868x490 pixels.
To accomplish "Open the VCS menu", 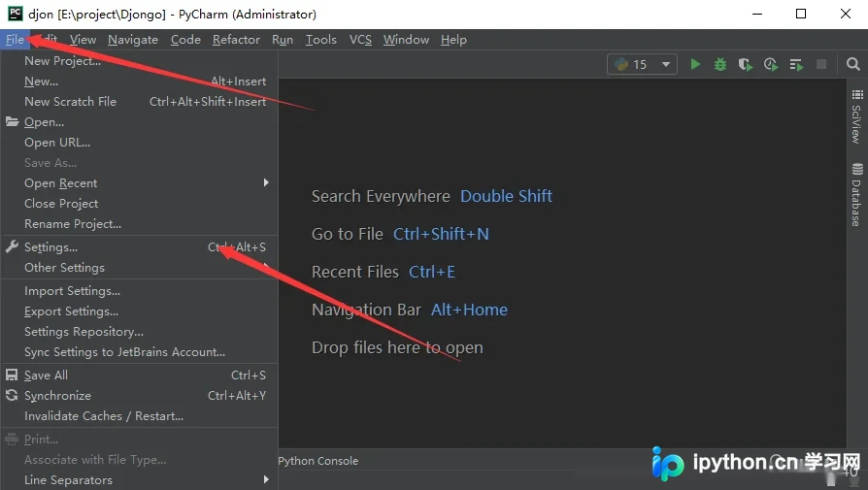I will pyautogui.click(x=360, y=39).
